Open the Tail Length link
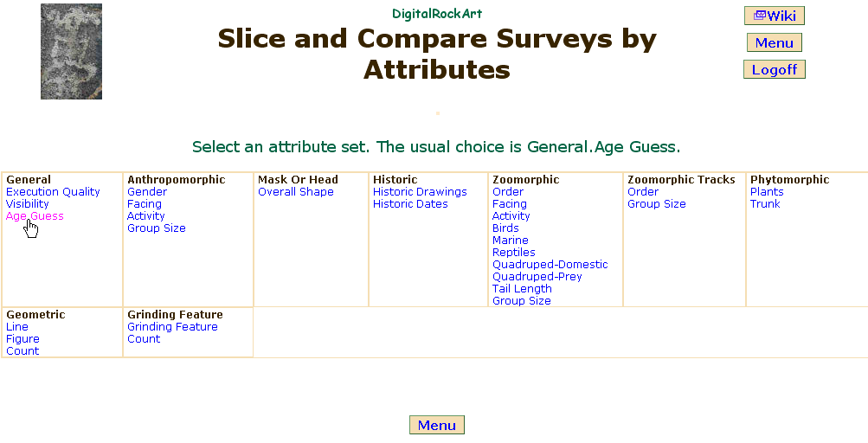 pos(522,289)
